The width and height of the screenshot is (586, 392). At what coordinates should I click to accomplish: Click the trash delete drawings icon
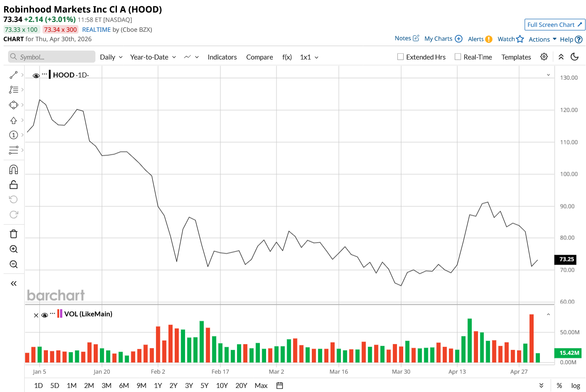coord(13,234)
